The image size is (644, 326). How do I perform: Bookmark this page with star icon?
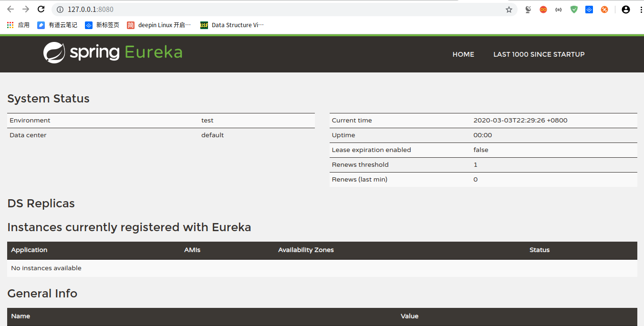tap(509, 10)
